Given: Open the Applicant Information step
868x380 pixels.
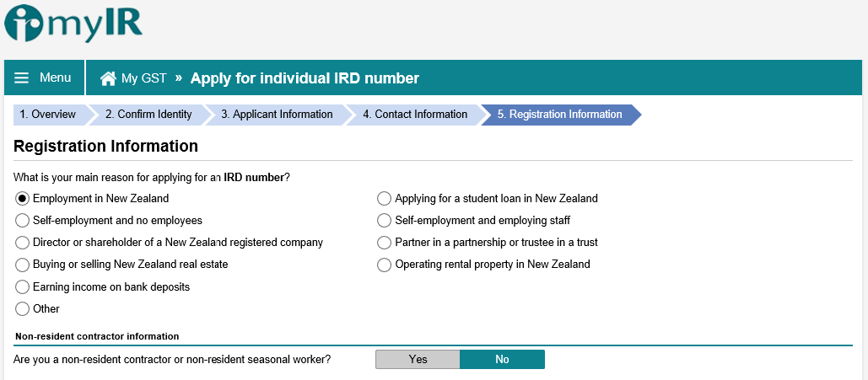Looking at the screenshot, I should (x=277, y=115).
